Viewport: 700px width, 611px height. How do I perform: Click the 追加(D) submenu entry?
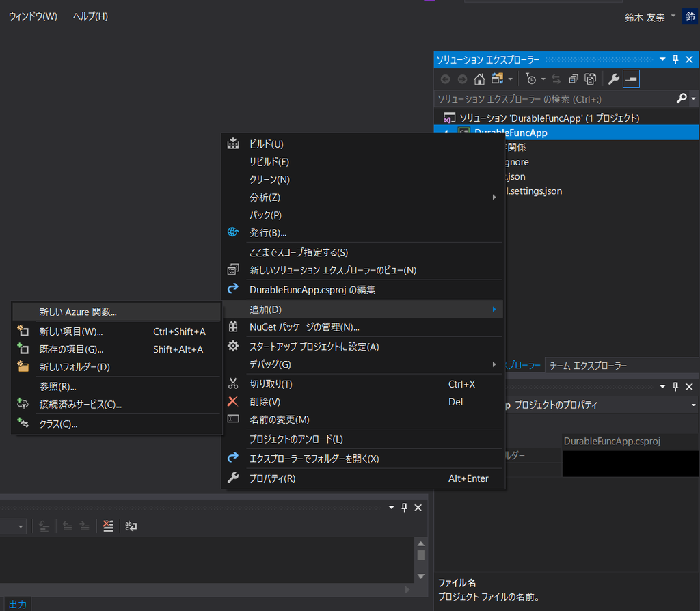click(x=363, y=310)
